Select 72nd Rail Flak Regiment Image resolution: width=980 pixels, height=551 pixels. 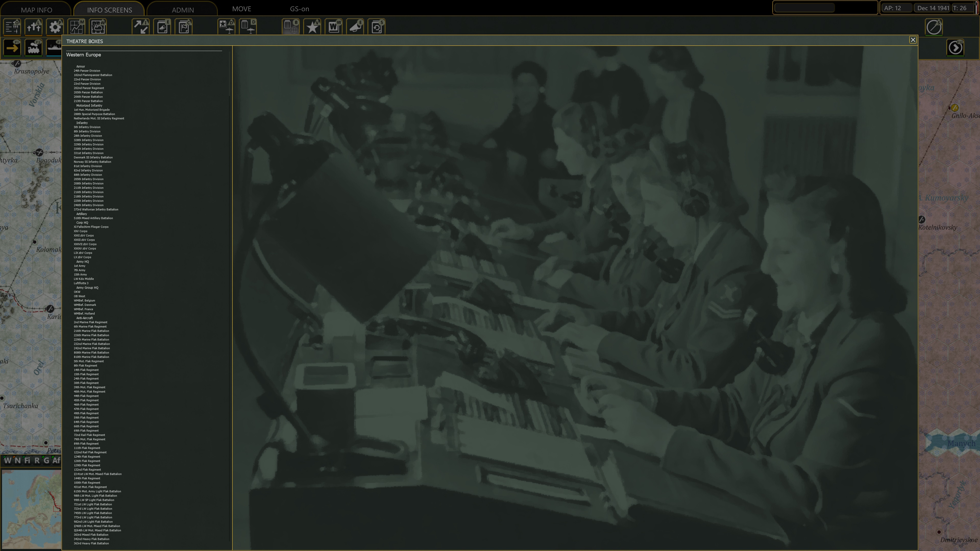(89, 435)
